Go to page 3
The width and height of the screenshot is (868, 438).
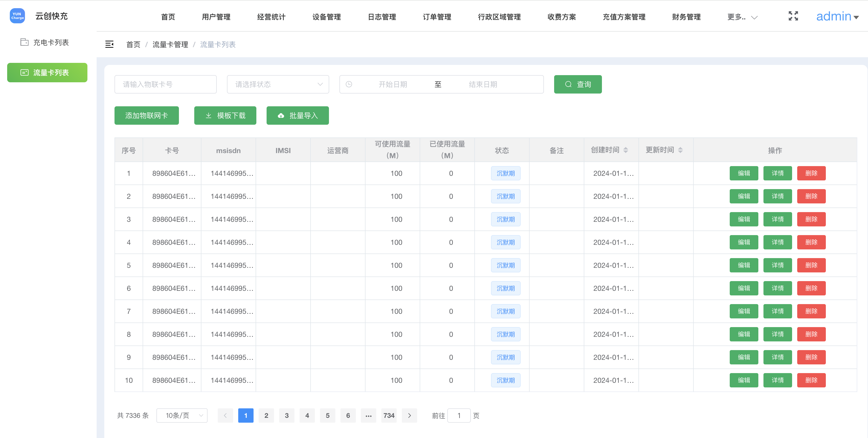click(287, 416)
